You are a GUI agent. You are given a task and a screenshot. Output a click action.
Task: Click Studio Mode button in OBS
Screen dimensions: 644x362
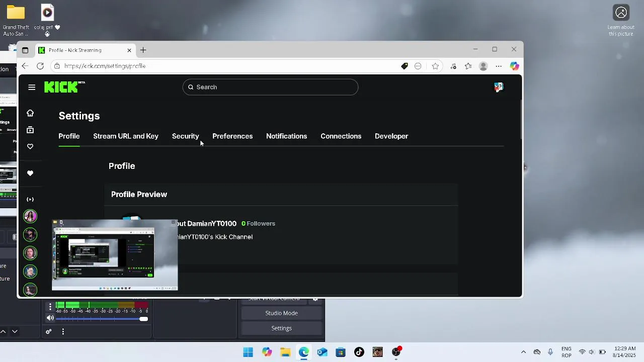coord(281,313)
